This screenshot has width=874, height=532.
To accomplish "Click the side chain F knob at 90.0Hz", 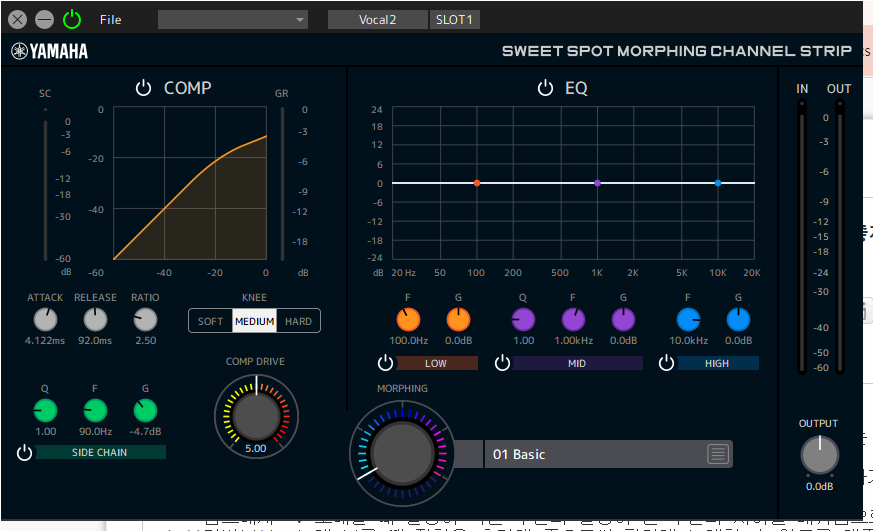I will pyautogui.click(x=95, y=410).
